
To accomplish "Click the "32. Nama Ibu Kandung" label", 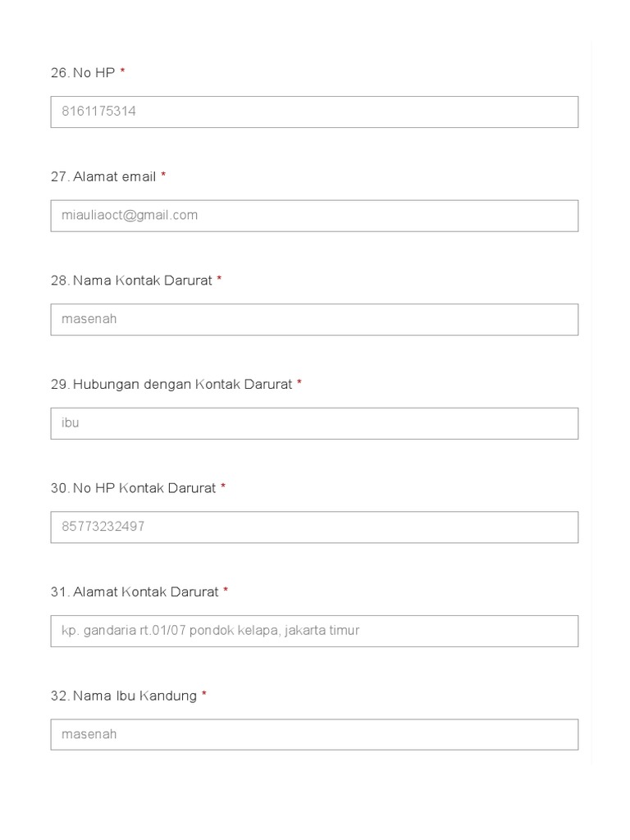I will pos(123,696).
